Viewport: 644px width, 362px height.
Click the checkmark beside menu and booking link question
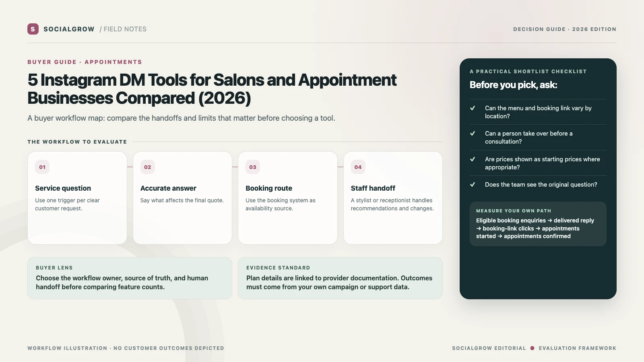[x=473, y=108]
